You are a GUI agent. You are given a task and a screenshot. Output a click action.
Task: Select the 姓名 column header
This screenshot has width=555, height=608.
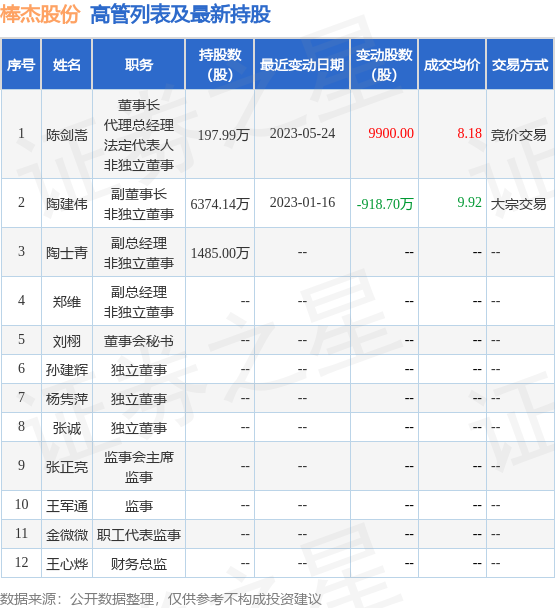(x=67, y=64)
